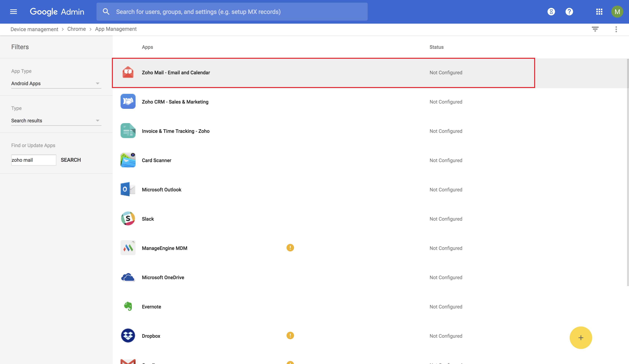Image resolution: width=629 pixels, height=364 pixels.
Task: Open the Card Scanner app icon
Action: (x=128, y=160)
